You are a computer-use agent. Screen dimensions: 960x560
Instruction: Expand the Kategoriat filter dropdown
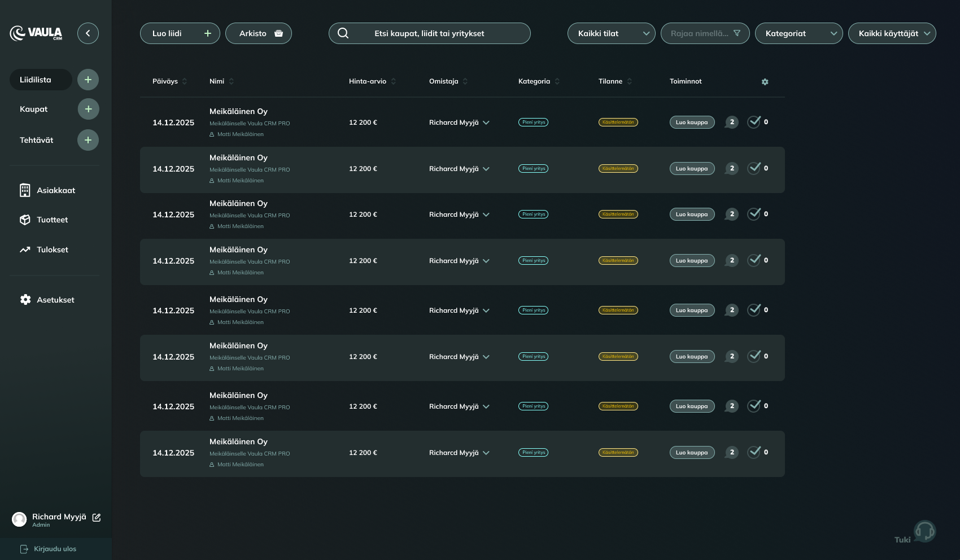[798, 33]
